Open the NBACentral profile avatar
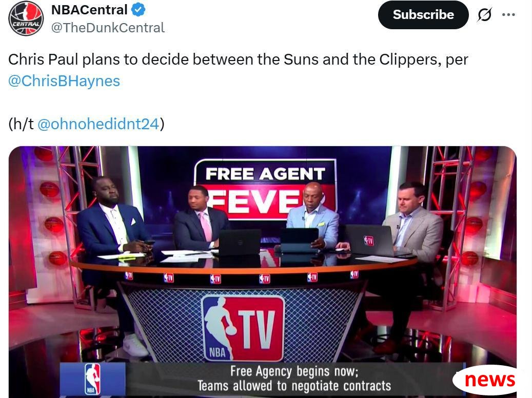 tap(26, 18)
